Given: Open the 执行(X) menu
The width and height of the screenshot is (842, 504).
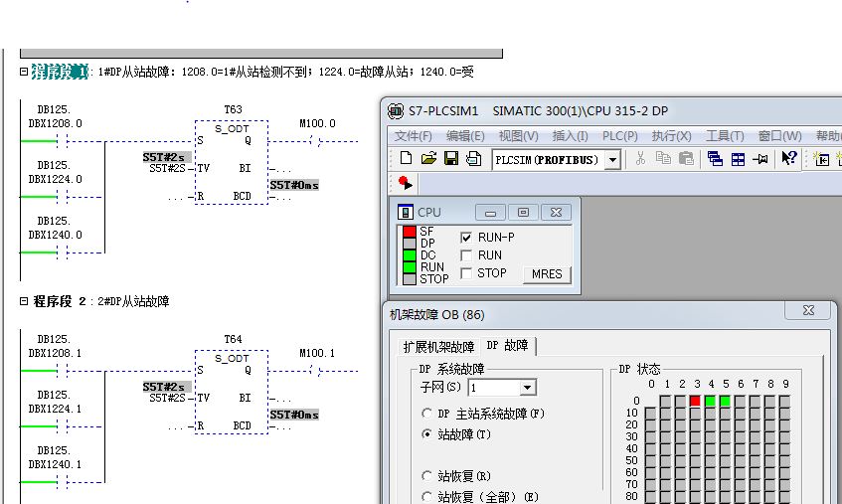Looking at the screenshot, I should tap(671, 136).
